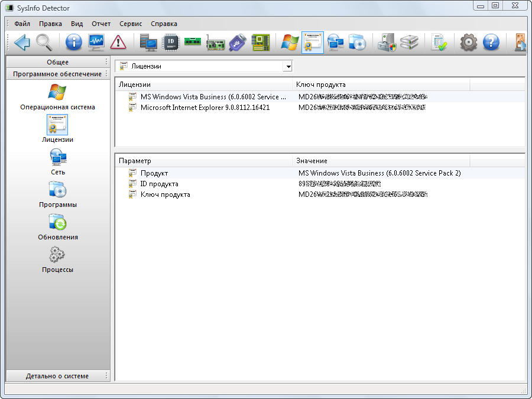532x399 pixels.
Task: Select the ID processor chip icon
Action: click(x=171, y=43)
